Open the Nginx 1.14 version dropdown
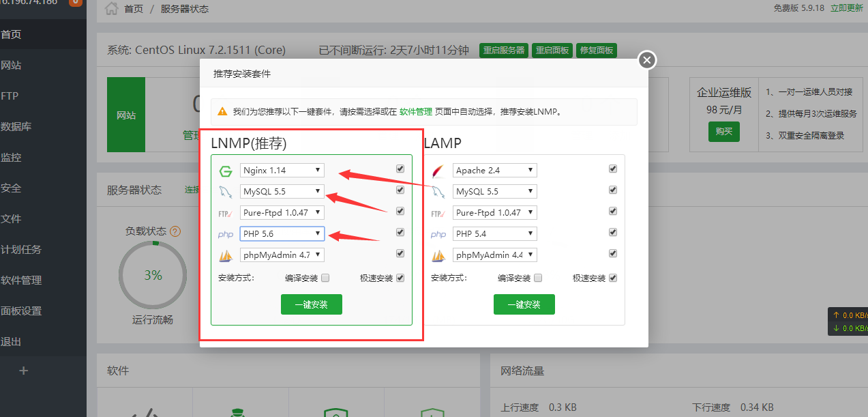Screen dimensions: 868x417 point(282,170)
